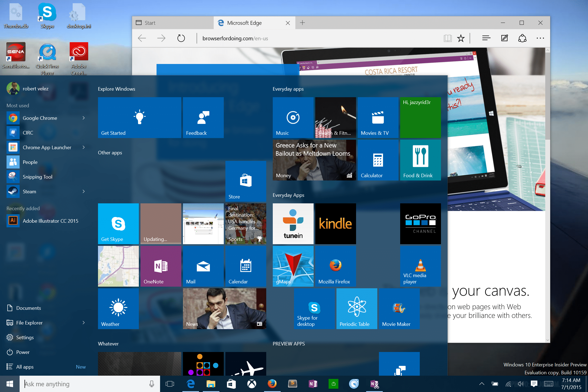Switch to the Microsoft Edge tab
The image size is (588, 392).
click(255, 23)
